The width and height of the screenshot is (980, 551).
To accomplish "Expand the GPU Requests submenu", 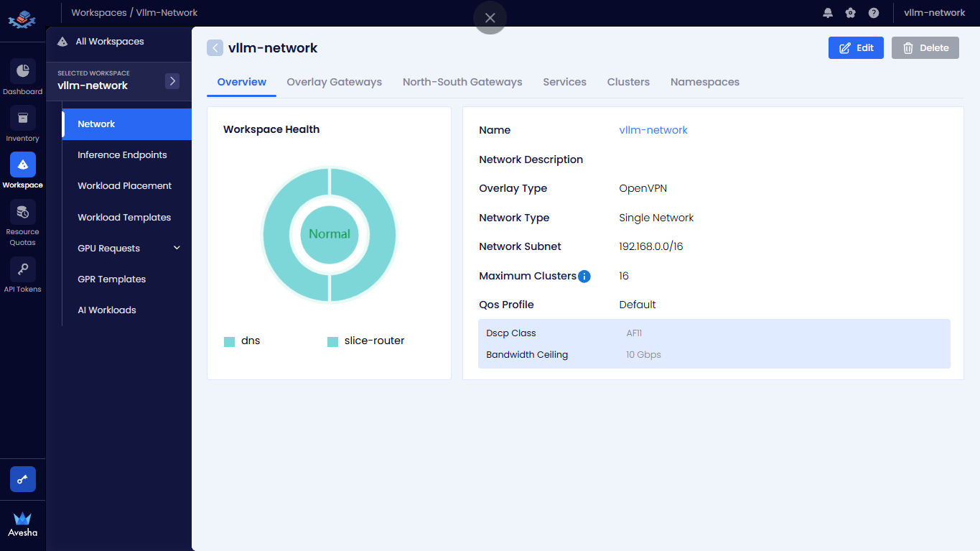I will click(177, 248).
